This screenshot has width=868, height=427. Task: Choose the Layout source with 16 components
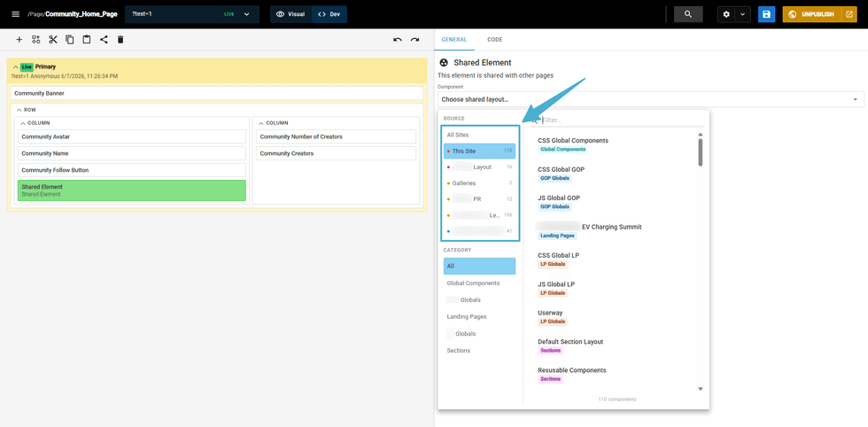tap(479, 167)
